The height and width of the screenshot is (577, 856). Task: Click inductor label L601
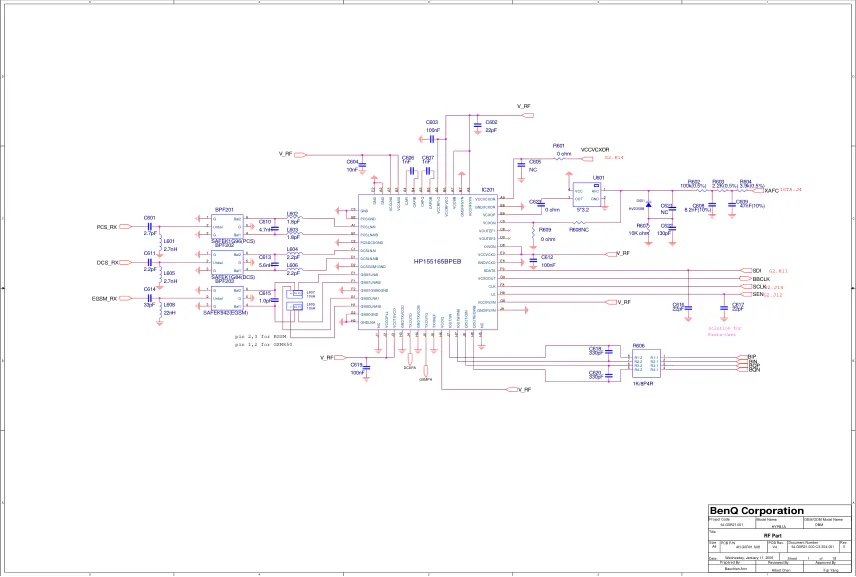click(169, 241)
